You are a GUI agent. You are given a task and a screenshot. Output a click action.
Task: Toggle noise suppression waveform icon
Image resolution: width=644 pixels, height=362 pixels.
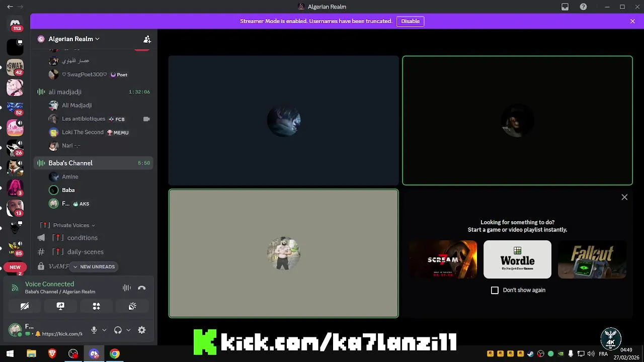[127, 288]
